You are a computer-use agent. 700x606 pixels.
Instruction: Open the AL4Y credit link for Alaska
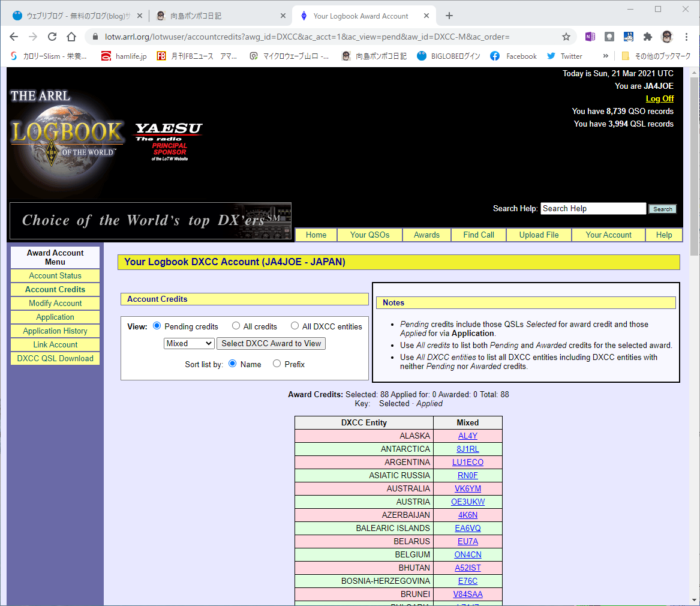468,436
